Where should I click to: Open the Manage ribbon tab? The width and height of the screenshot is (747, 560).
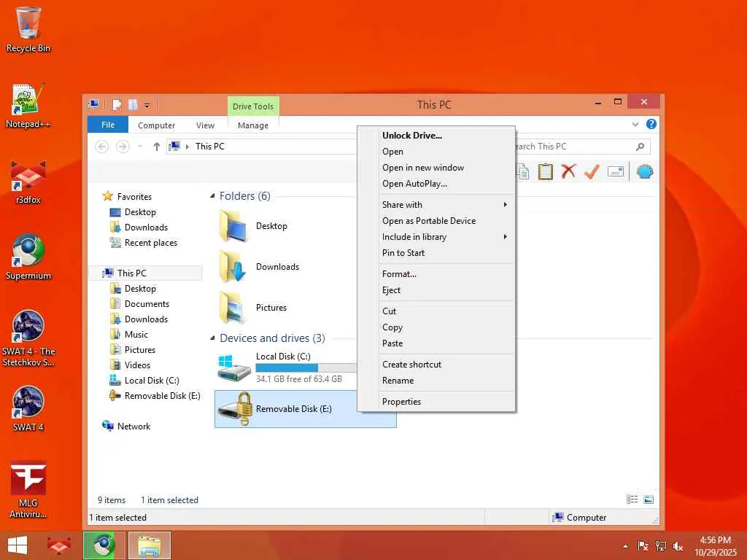tap(253, 125)
